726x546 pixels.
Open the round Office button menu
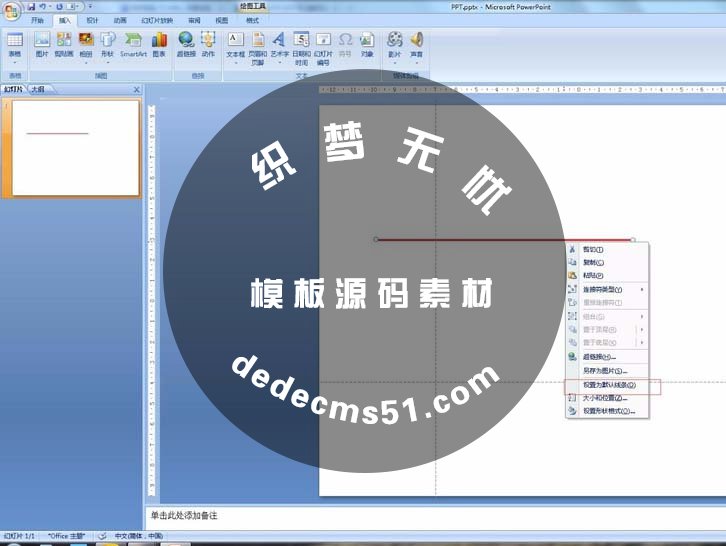coord(11,10)
